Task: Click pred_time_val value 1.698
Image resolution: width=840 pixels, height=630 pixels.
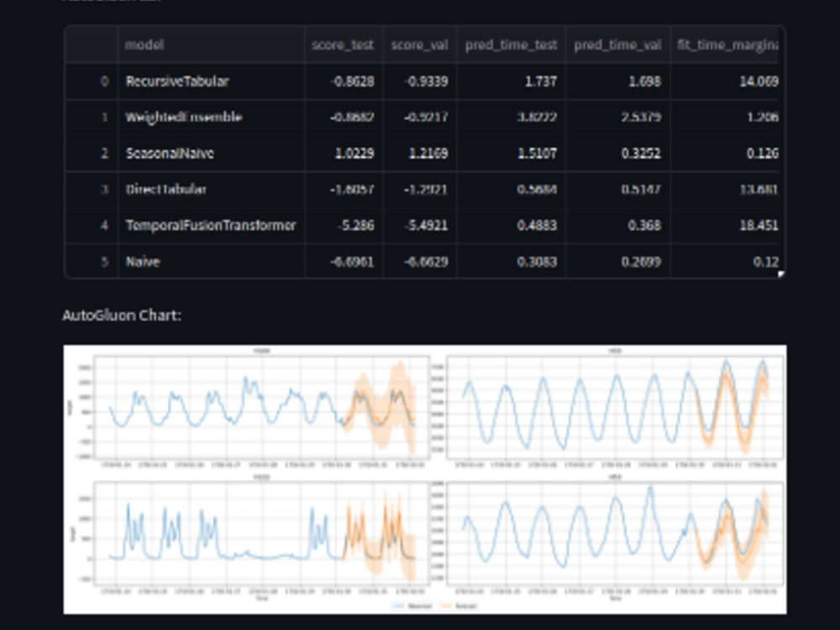Action: (x=617, y=81)
